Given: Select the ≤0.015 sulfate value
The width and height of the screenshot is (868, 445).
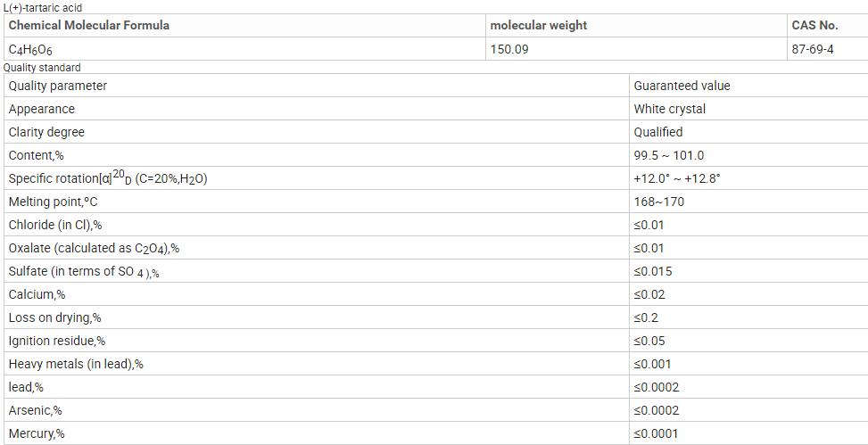Looking at the screenshot, I should (652, 271).
